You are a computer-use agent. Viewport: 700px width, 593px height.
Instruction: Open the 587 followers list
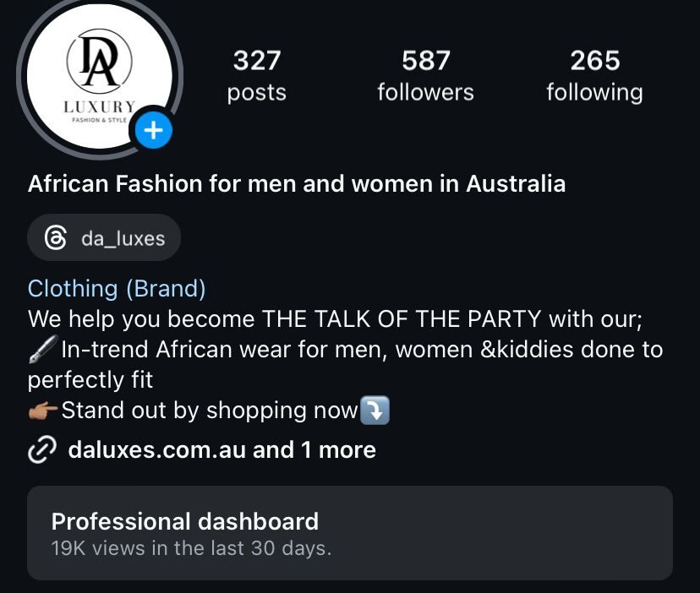click(425, 75)
